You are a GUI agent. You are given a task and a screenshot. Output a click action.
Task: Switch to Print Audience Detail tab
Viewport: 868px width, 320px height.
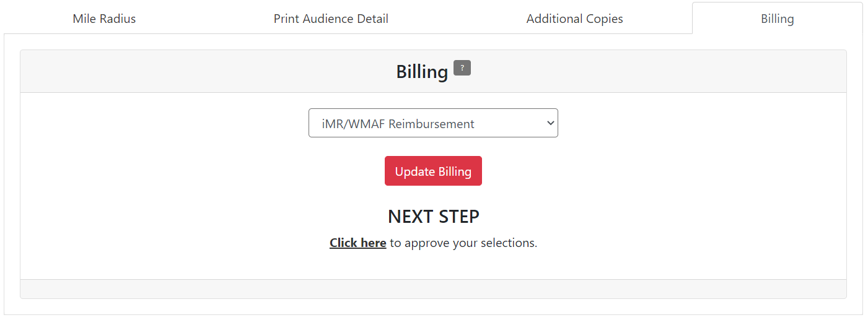pyautogui.click(x=331, y=19)
